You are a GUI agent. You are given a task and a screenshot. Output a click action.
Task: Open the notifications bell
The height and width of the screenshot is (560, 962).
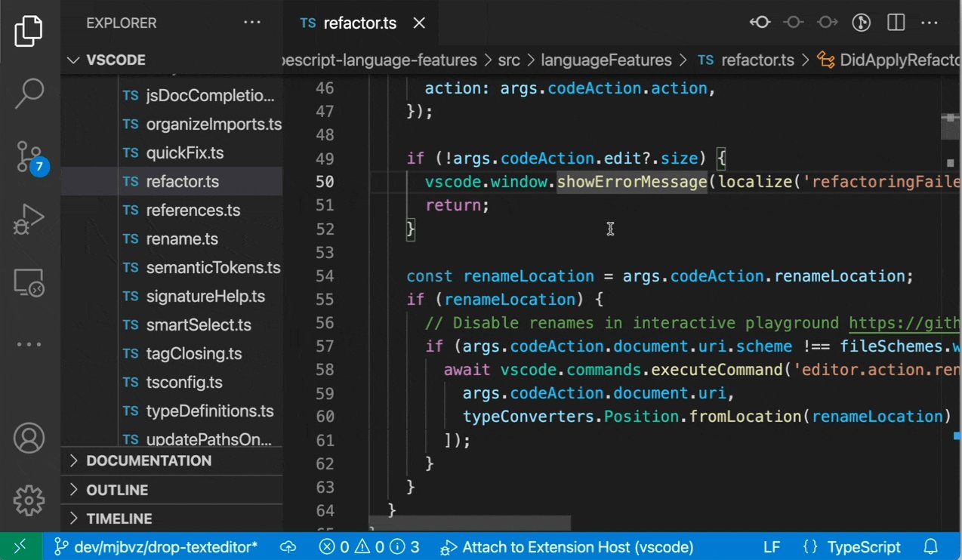click(x=930, y=546)
